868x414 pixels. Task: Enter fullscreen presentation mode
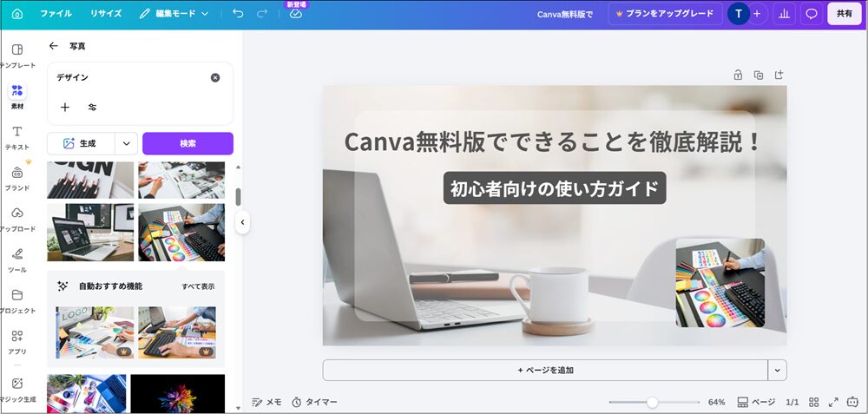[x=833, y=403]
